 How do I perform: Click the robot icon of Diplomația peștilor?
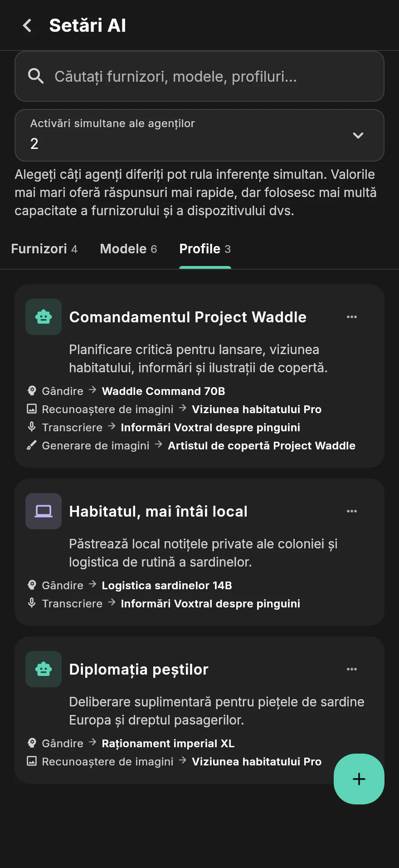[x=44, y=669]
